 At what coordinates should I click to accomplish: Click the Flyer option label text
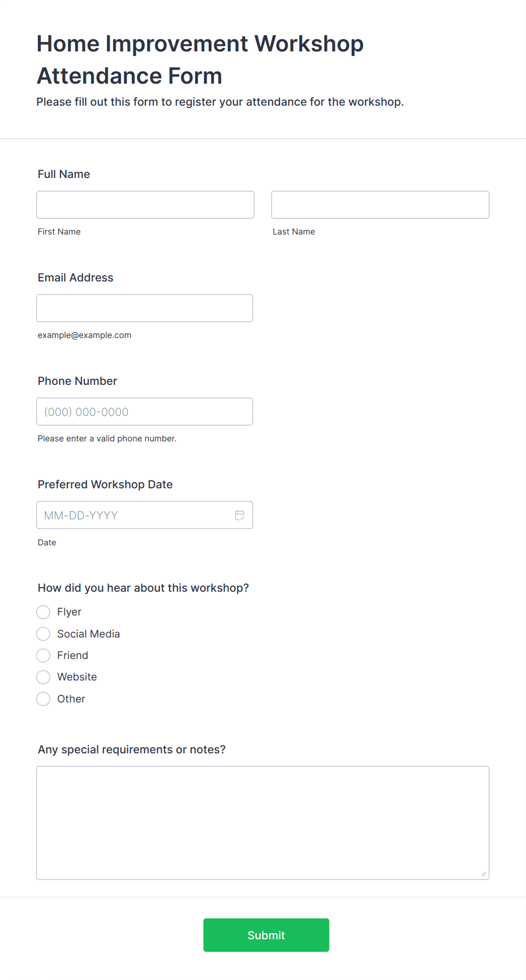[70, 612]
